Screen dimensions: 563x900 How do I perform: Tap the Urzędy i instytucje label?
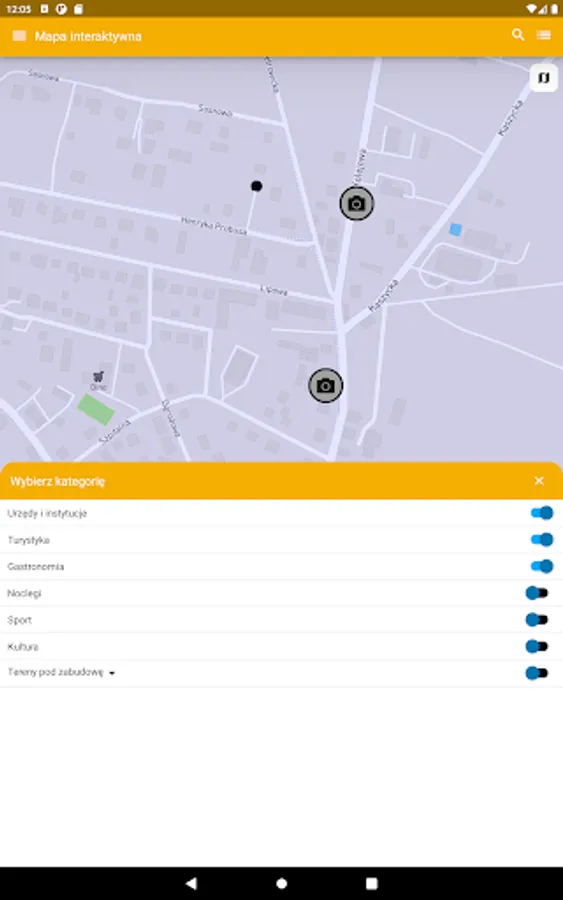point(47,513)
